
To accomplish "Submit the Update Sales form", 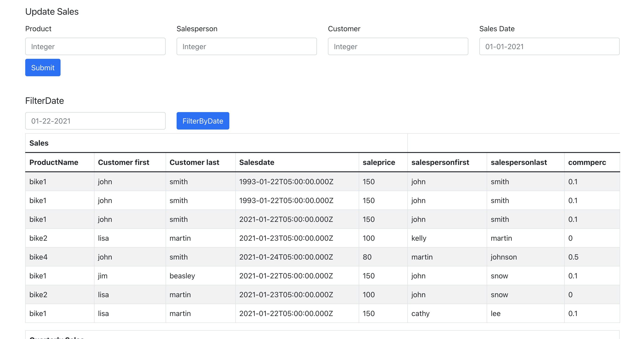I will point(43,68).
